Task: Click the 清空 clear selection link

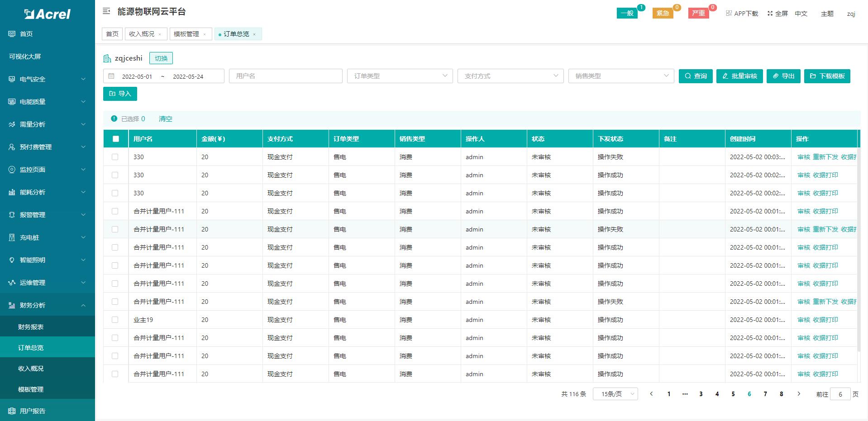Action: (x=165, y=118)
